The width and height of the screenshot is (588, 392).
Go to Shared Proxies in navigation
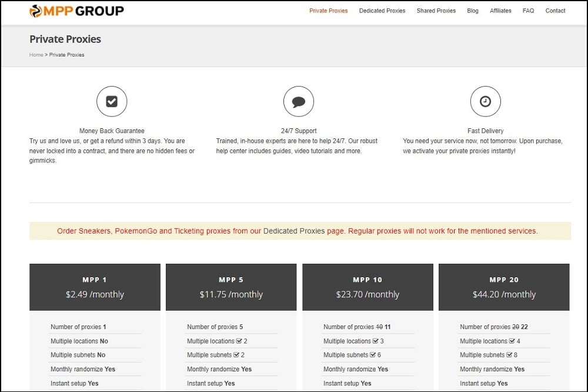click(x=436, y=11)
